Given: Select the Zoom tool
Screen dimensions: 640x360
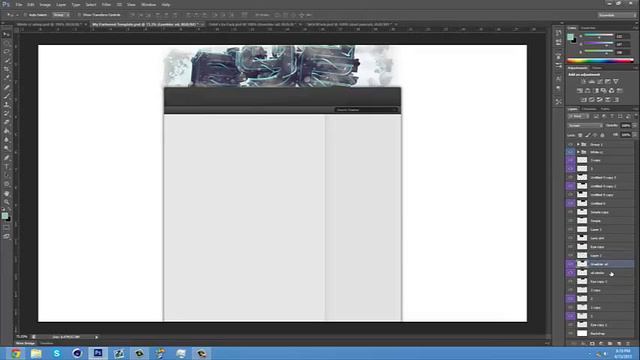Looking at the screenshot, I should (7, 202).
